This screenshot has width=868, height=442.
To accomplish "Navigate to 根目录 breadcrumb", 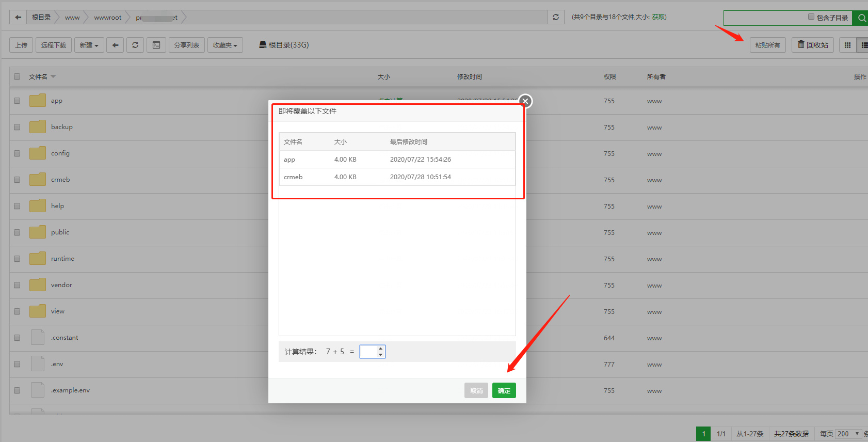I will pyautogui.click(x=41, y=17).
